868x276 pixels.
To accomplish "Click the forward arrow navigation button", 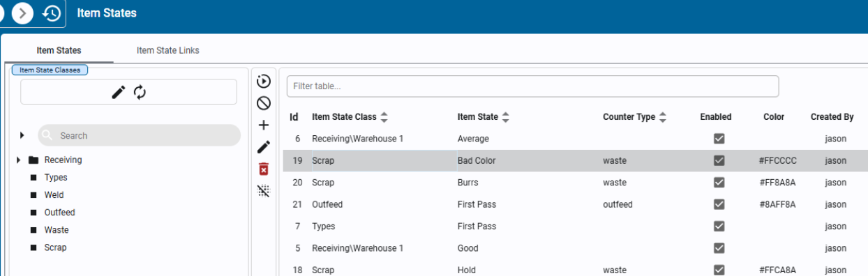I will (x=22, y=13).
